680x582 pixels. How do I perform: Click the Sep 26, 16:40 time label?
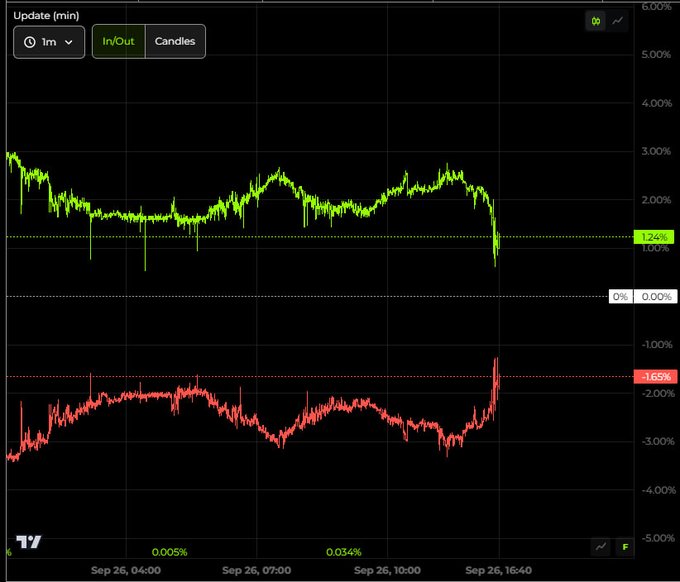(x=499, y=570)
